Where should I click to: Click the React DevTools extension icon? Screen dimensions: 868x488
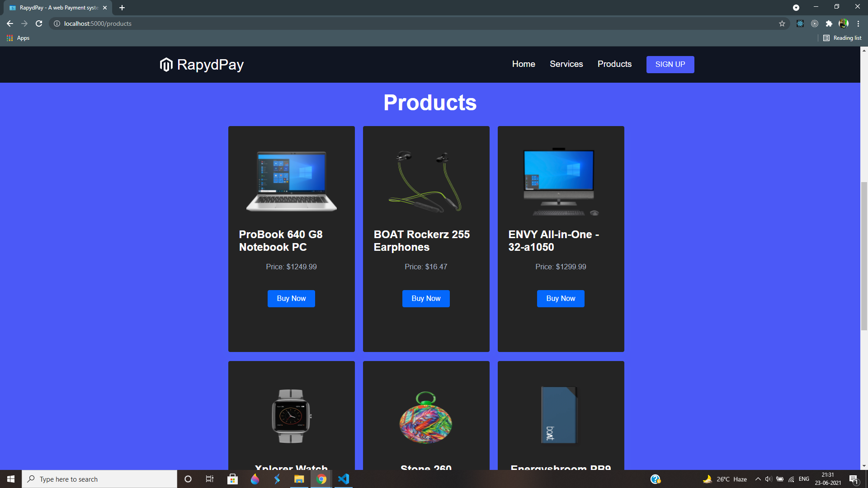(x=800, y=23)
